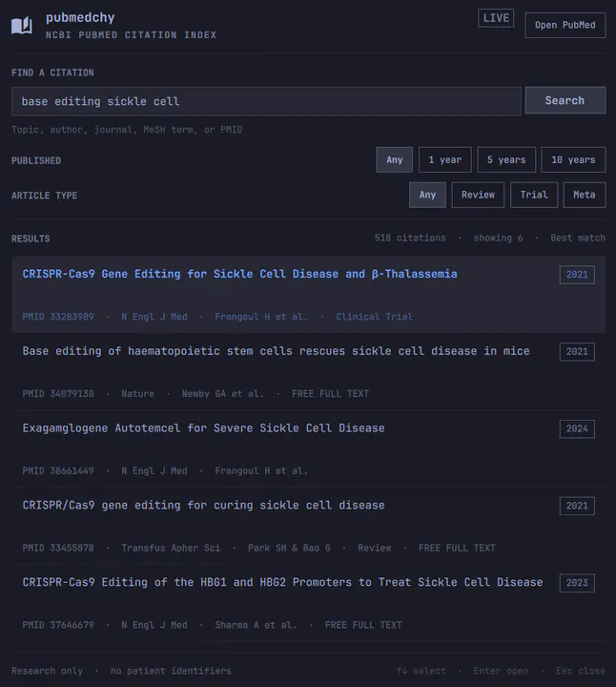
Task: Click the showing 6 label
Action: click(x=498, y=238)
